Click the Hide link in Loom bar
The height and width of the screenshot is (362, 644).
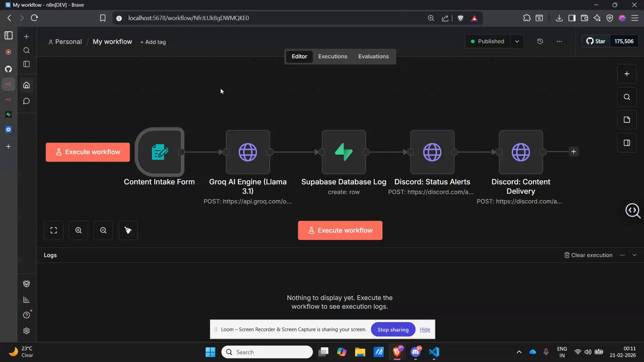point(425,329)
